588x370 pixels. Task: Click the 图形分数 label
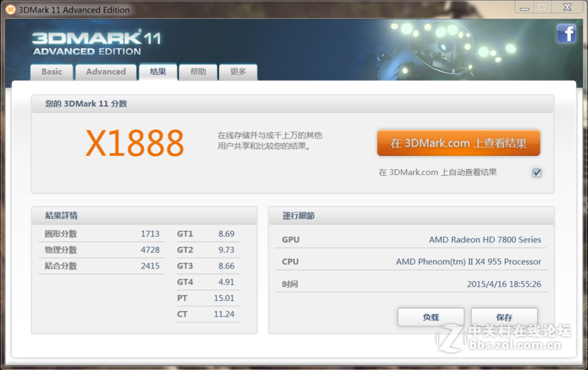[61, 234]
